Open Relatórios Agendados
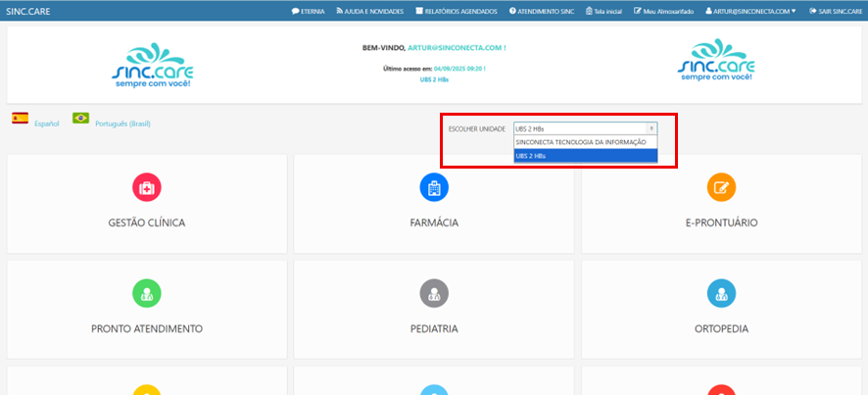 457,11
